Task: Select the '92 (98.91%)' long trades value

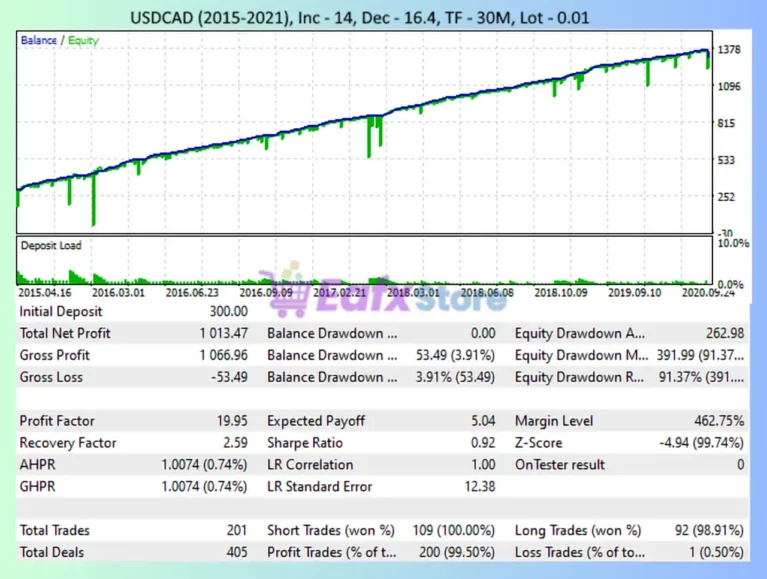Action: pos(709,531)
